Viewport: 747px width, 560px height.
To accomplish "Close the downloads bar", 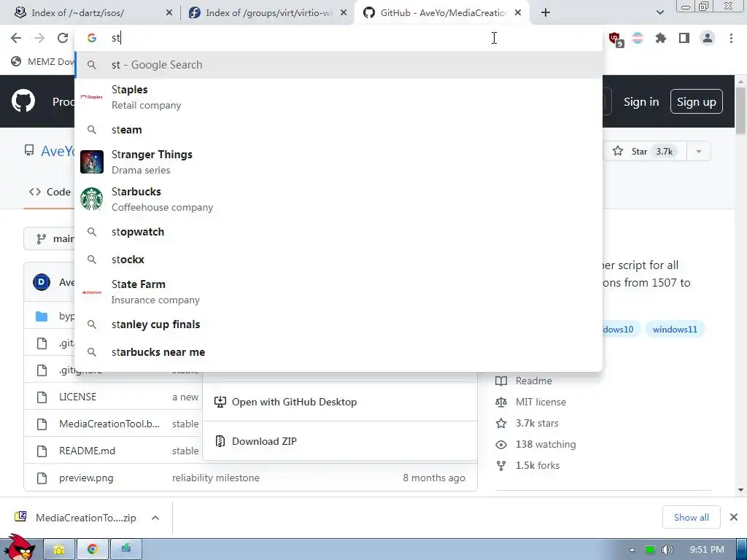I will pos(734,517).
